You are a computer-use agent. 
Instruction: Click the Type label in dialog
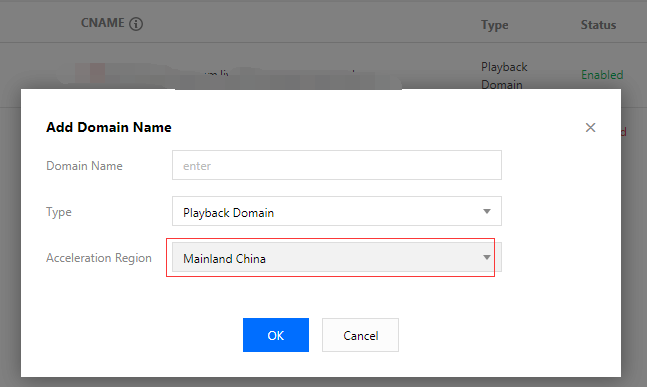tap(59, 212)
